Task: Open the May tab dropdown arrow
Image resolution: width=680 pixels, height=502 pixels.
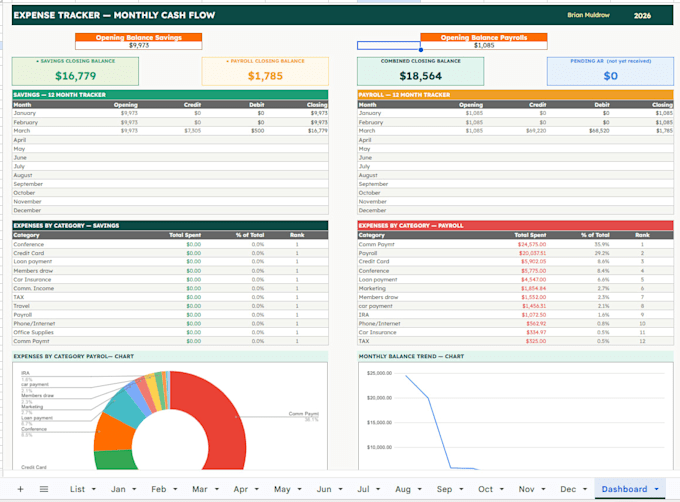Action: click(299, 489)
